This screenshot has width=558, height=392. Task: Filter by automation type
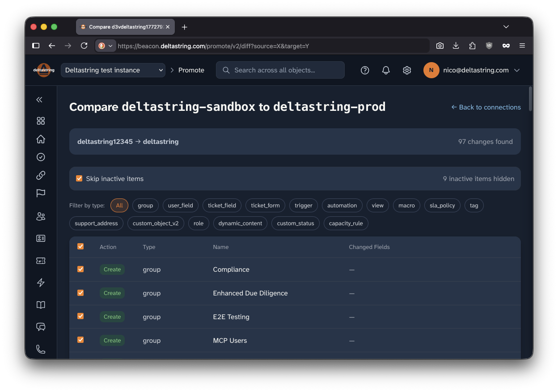coord(342,206)
